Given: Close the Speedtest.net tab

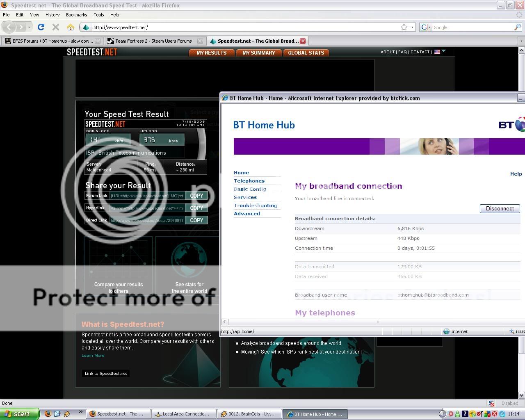Looking at the screenshot, I should (302, 41).
